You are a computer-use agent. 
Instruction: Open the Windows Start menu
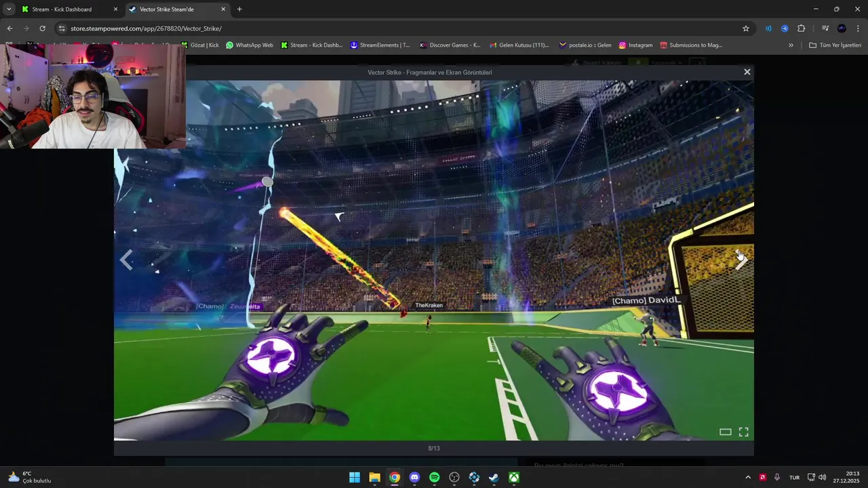click(x=355, y=477)
